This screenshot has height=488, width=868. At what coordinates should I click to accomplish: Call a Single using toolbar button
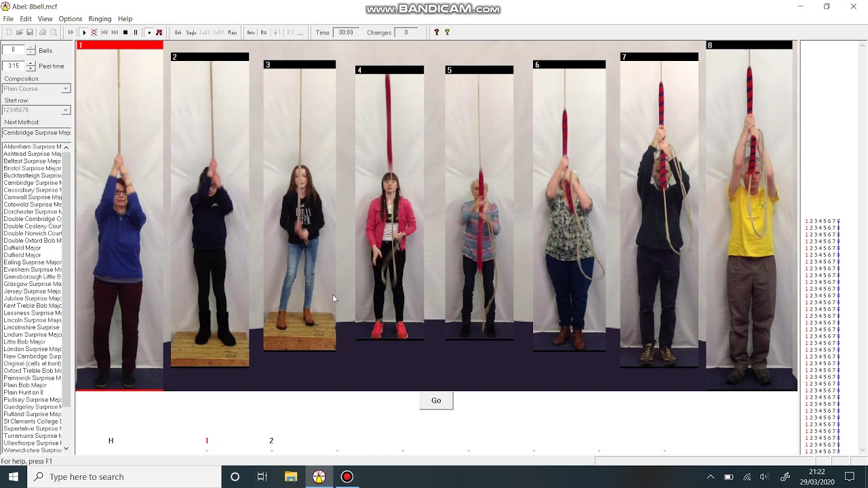191,33
